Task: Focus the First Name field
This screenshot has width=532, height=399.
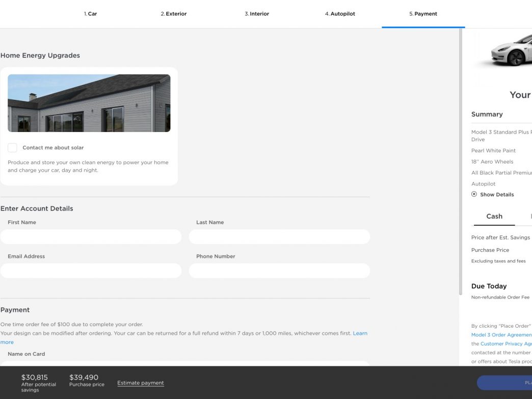Action: click(91, 237)
